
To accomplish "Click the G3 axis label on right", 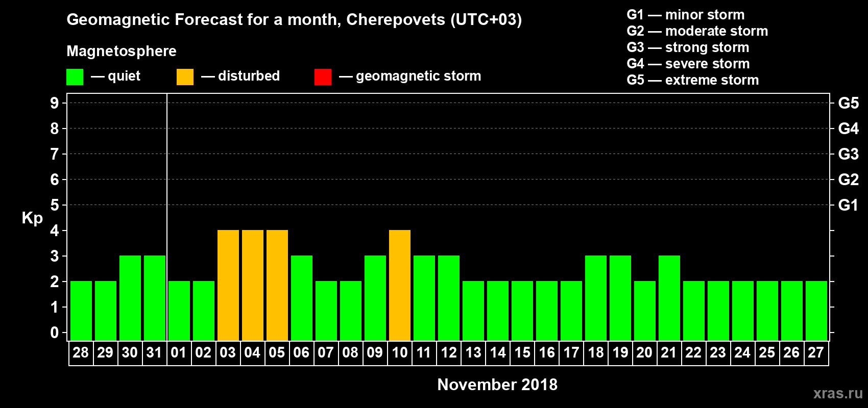I will click(x=849, y=154).
